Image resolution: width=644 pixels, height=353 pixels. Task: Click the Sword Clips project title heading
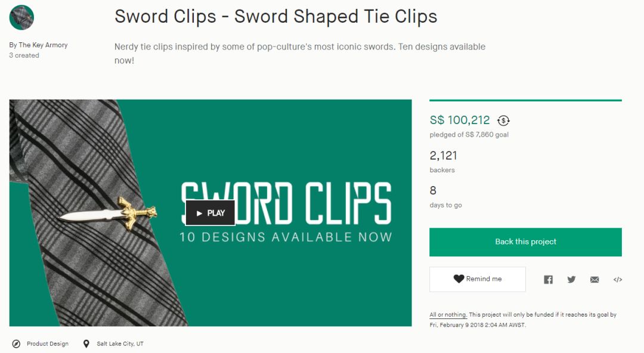[x=276, y=17]
